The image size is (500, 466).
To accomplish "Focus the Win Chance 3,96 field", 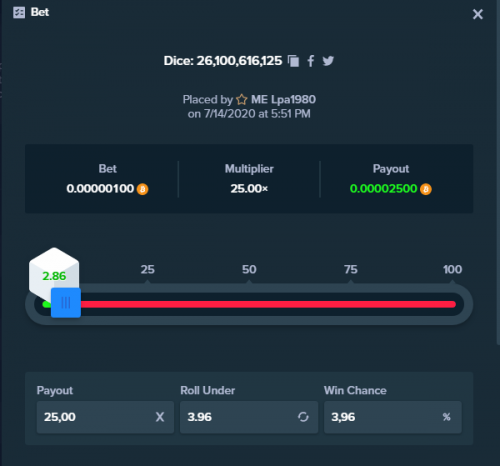I will [393, 417].
